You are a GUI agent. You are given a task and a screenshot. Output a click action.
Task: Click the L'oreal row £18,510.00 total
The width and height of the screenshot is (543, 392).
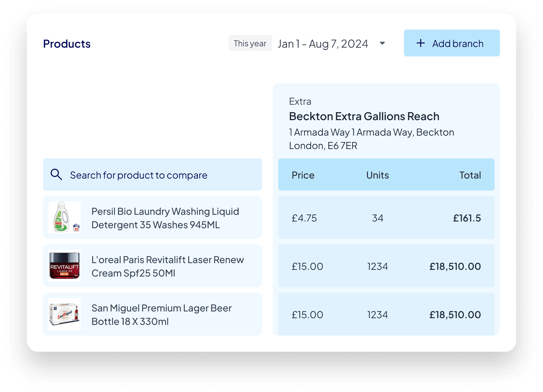455,266
